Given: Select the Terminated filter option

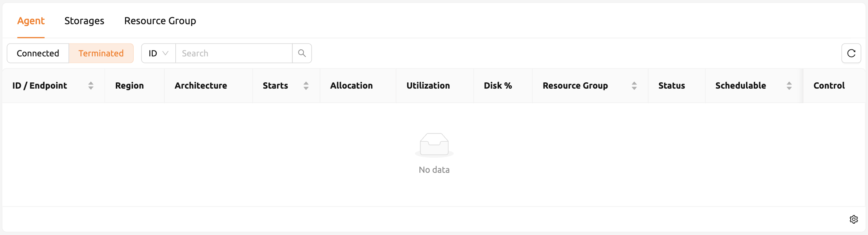Looking at the screenshot, I should [101, 53].
